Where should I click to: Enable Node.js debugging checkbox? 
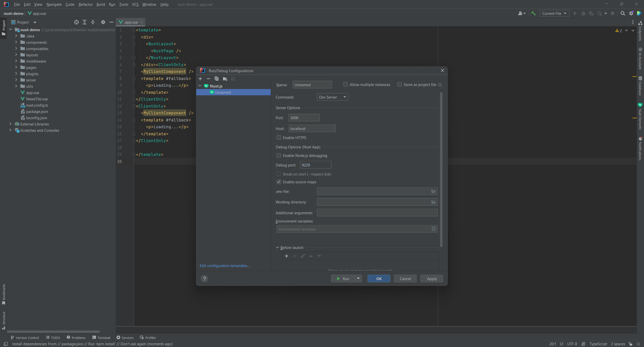click(279, 156)
